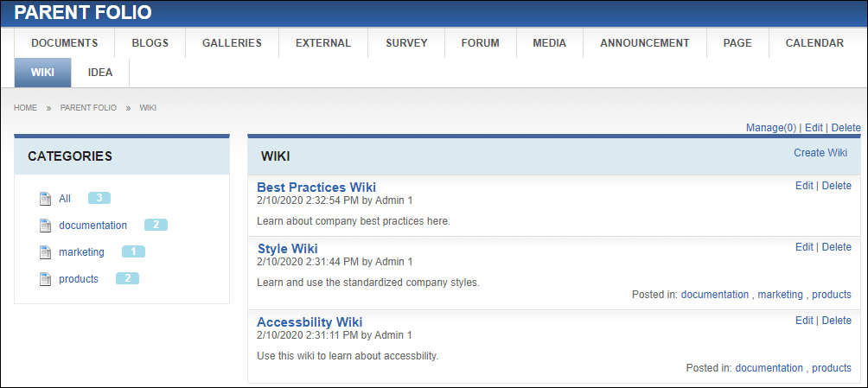The height and width of the screenshot is (388, 868).
Task: Click documentation tag under Accessbility Wiki
Action: 769,368
